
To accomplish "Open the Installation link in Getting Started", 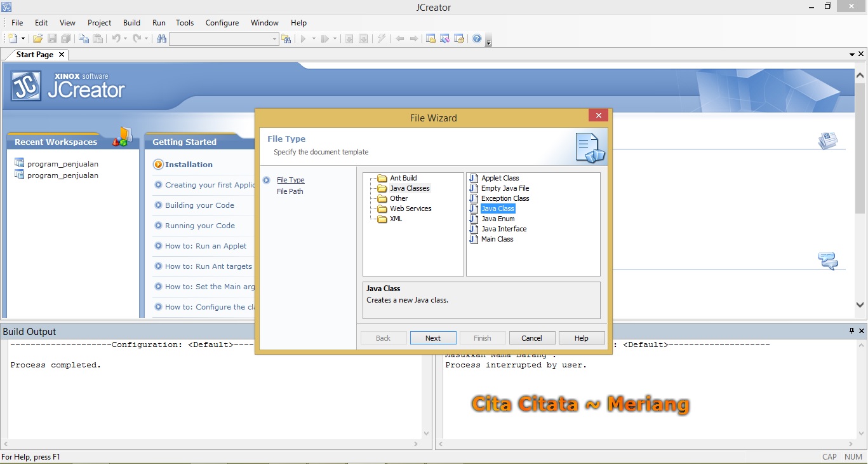I will pos(189,165).
